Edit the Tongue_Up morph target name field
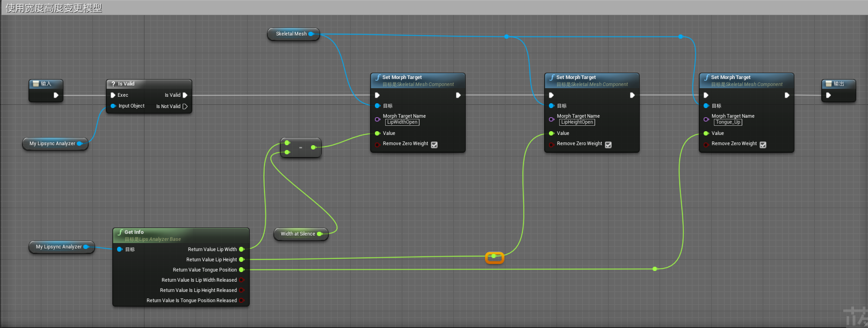The width and height of the screenshot is (868, 328). [x=728, y=122]
